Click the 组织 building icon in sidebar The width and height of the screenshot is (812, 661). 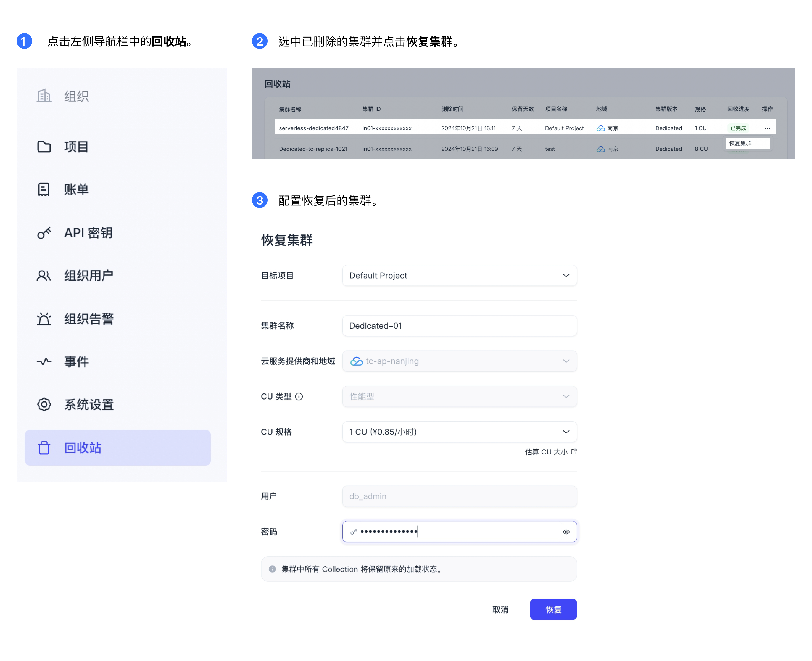point(44,96)
